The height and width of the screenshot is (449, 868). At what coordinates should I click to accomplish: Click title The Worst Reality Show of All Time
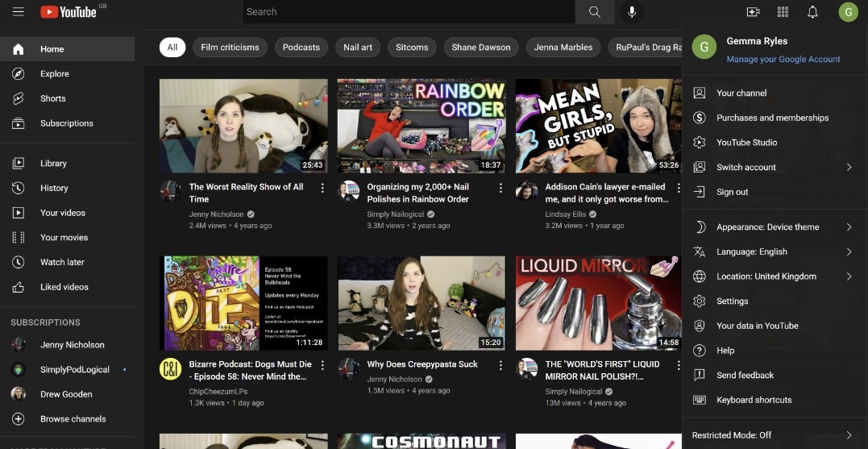coord(247,193)
